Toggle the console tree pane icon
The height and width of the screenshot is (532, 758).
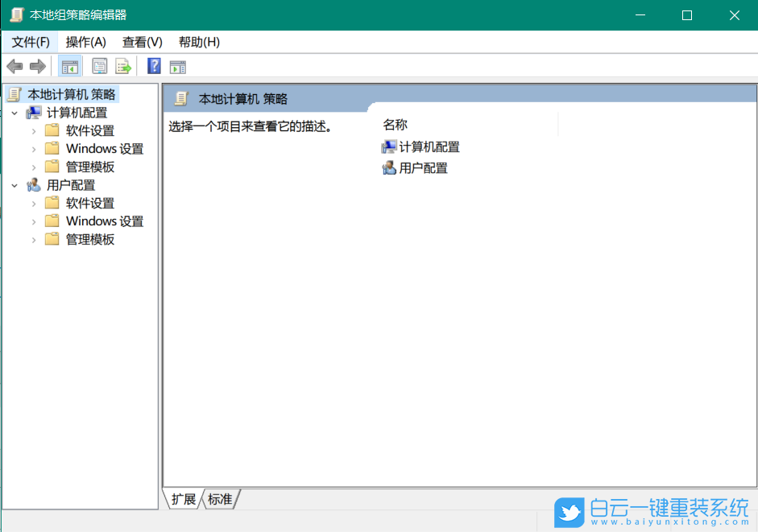point(70,66)
